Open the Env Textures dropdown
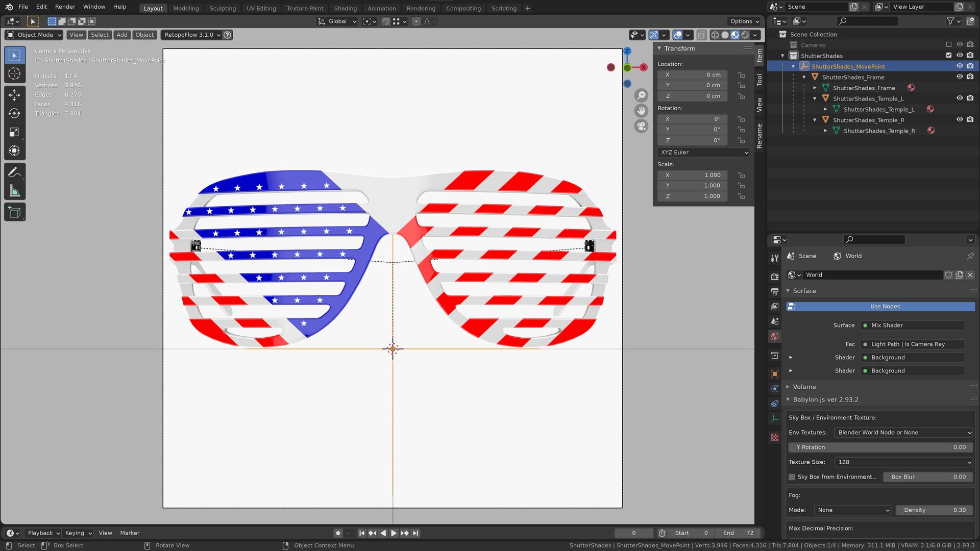Image resolution: width=980 pixels, height=551 pixels. (x=903, y=433)
